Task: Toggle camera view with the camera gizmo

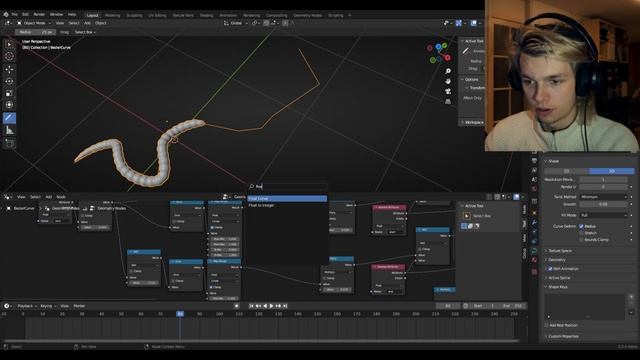Action: click(x=448, y=91)
